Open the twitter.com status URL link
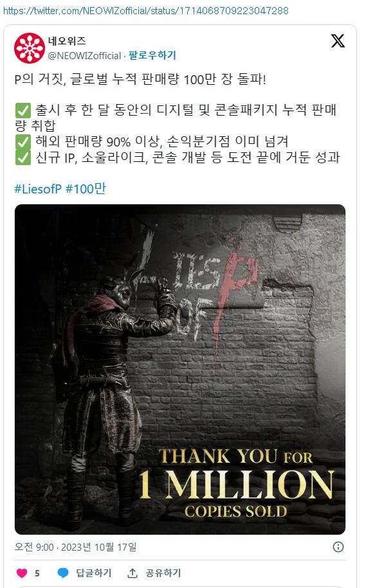This screenshot has height=588, width=375. 145,10
